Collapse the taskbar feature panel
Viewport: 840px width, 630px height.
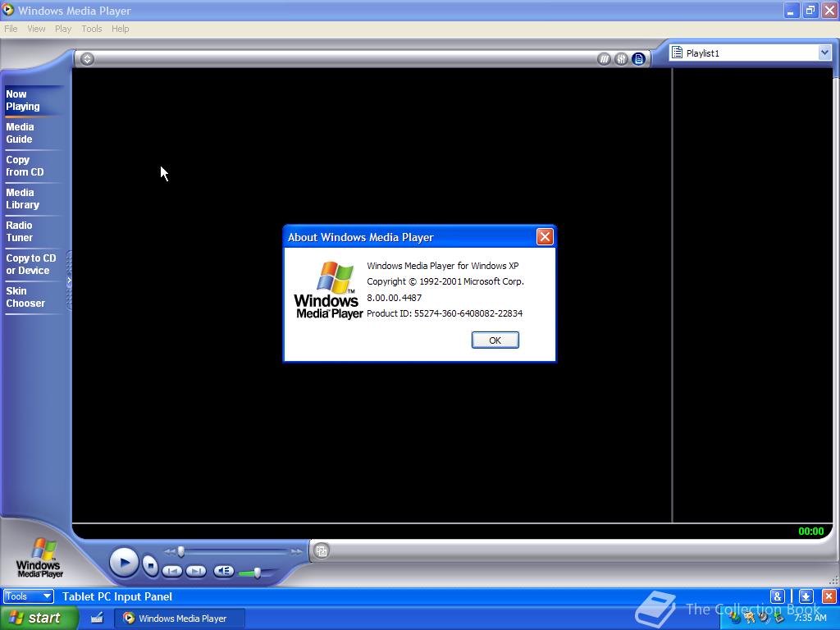coord(69,281)
